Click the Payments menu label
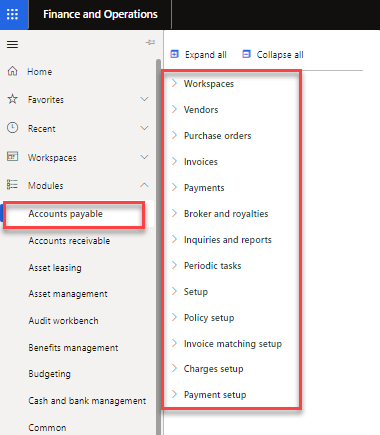Screen dimensions: 380x435 click(x=204, y=188)
